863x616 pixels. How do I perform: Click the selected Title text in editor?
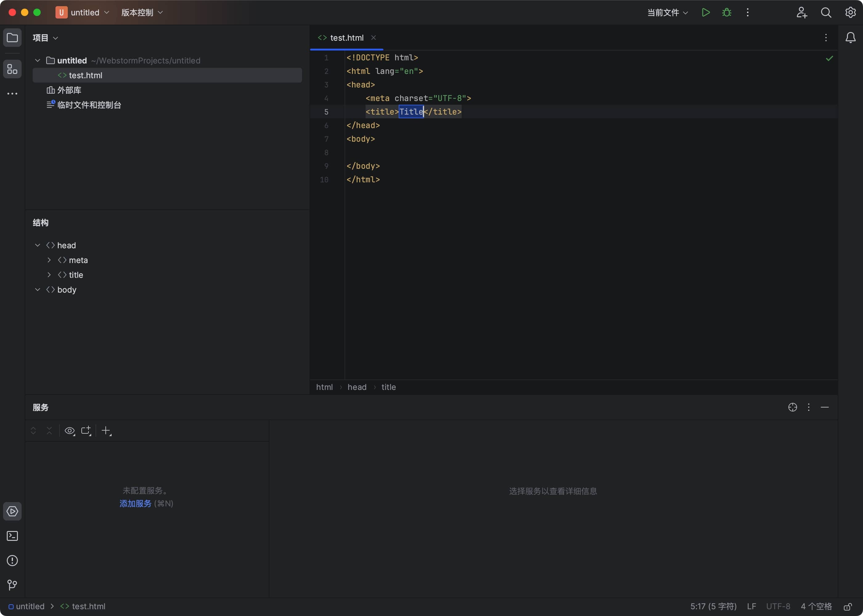[x=411, y=112]
